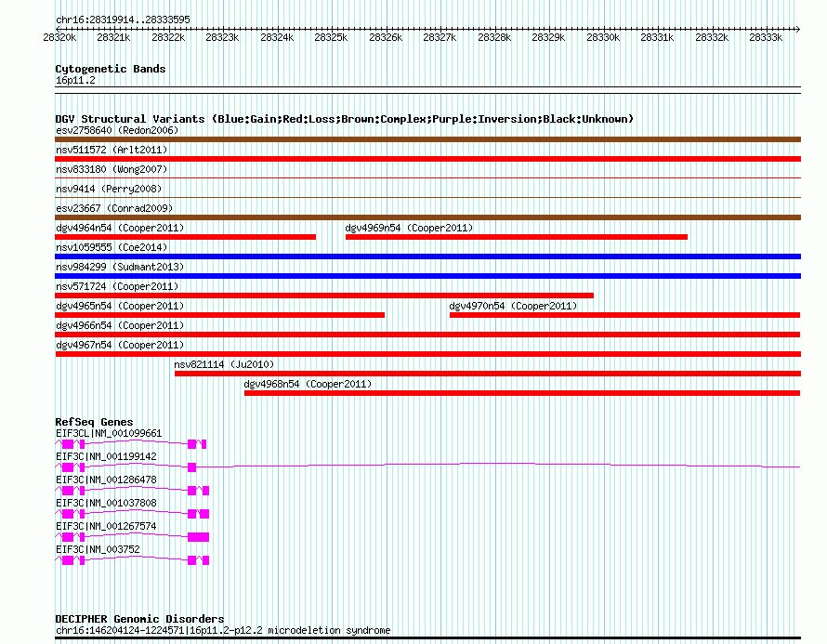Click the esv23667 (Conrad2009) brown bar
The height and width of the screenshot is (644, 827).
point(427,217)
